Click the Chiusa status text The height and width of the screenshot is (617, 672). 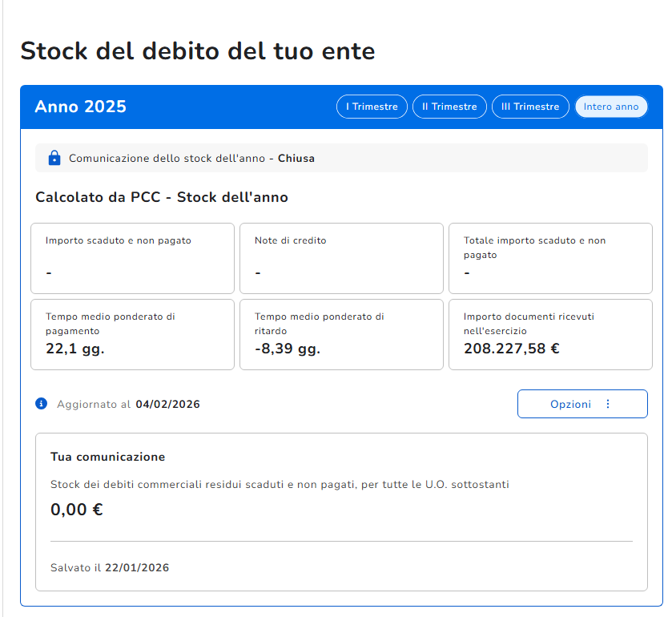tap(296, 158)
